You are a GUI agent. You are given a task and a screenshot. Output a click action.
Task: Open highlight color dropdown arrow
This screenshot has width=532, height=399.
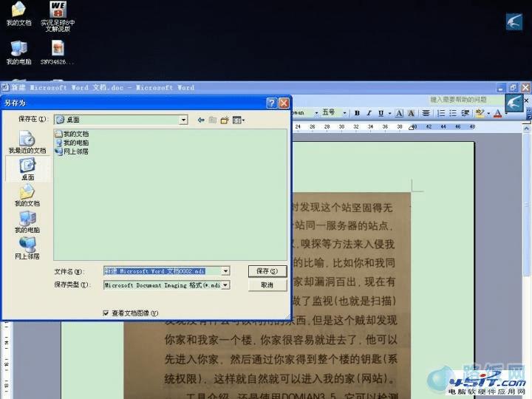click(x=488, y=113)
